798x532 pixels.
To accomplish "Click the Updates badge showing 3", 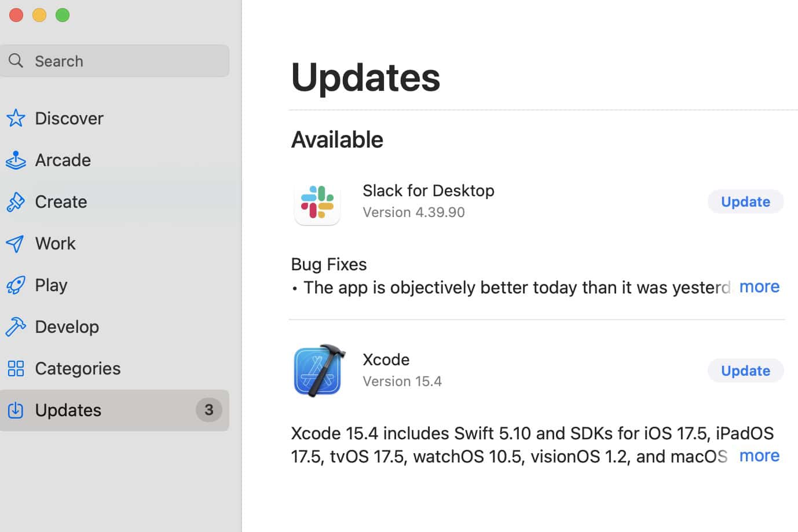I will click(x=209, y=410).
